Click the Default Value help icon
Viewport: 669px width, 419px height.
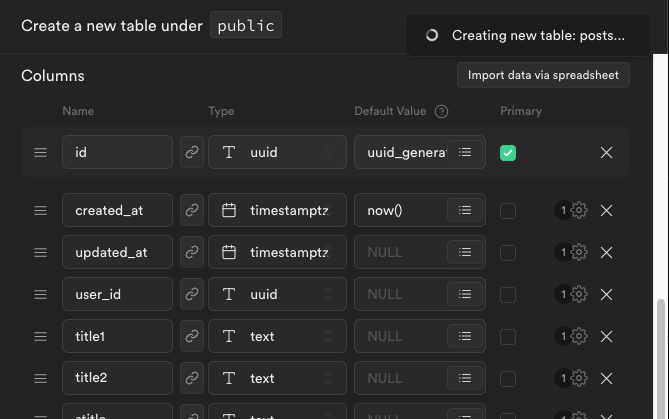441,112
